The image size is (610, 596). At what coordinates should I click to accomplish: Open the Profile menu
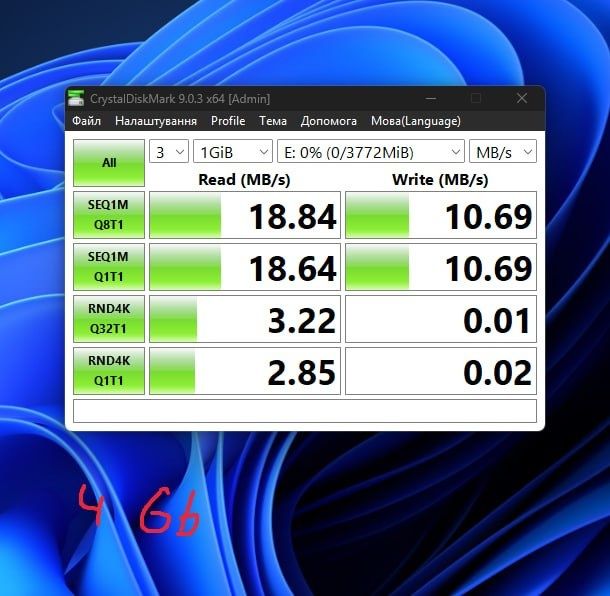228,121
